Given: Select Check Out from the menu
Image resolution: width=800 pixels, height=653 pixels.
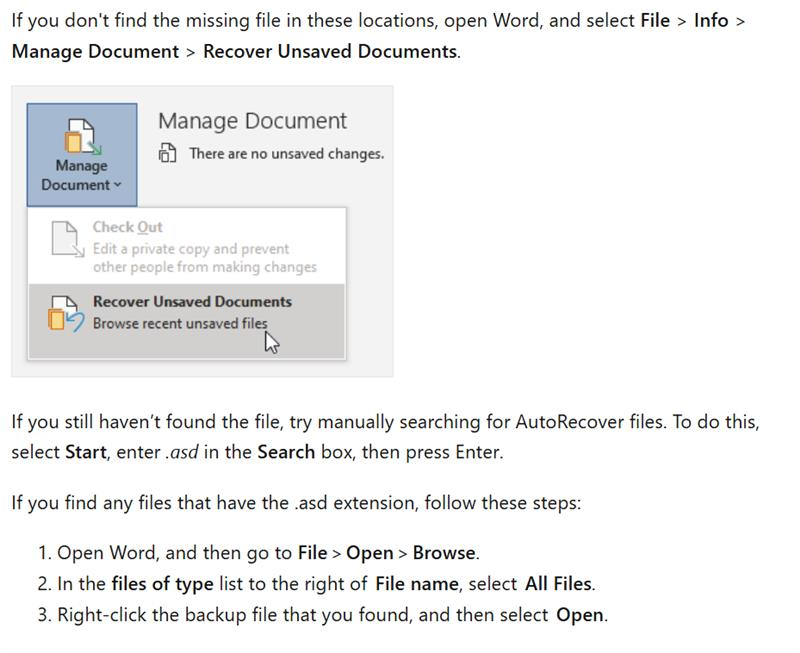Looking at the screenshot, I should (x=128, y=226).
